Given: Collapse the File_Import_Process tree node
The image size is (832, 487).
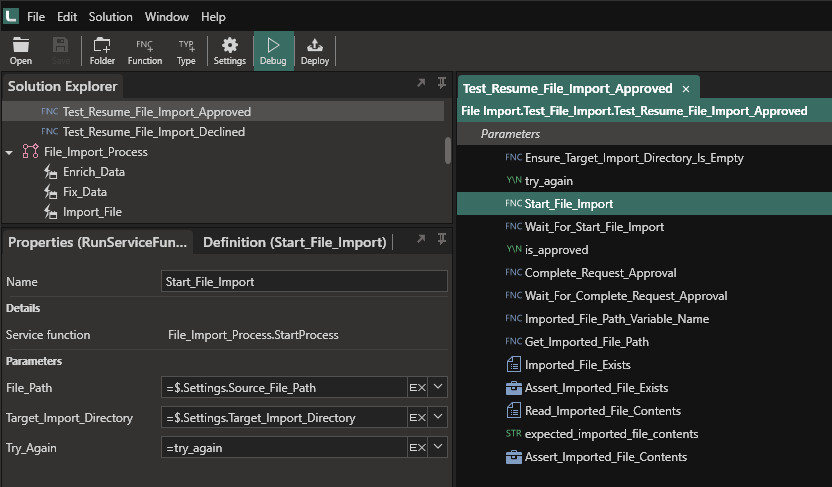Looking at the screenshot, I should point(9,152).
